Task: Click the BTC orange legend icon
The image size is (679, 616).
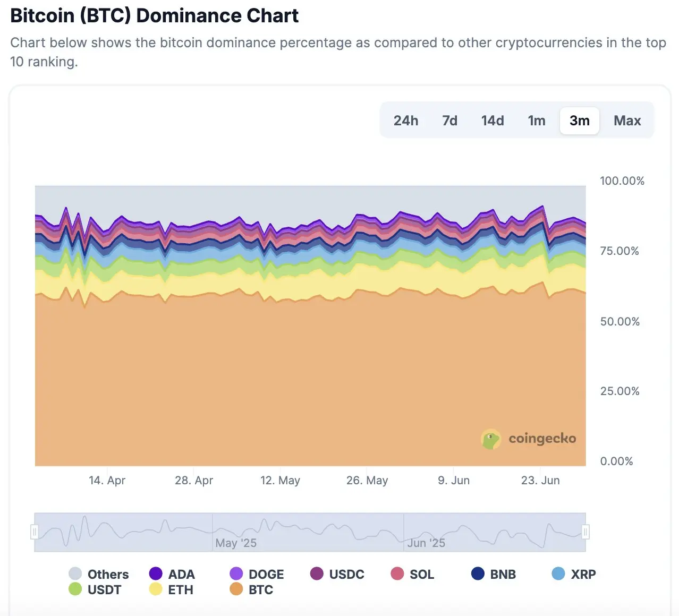Action: pyautogui.click(x=236, y=589)
